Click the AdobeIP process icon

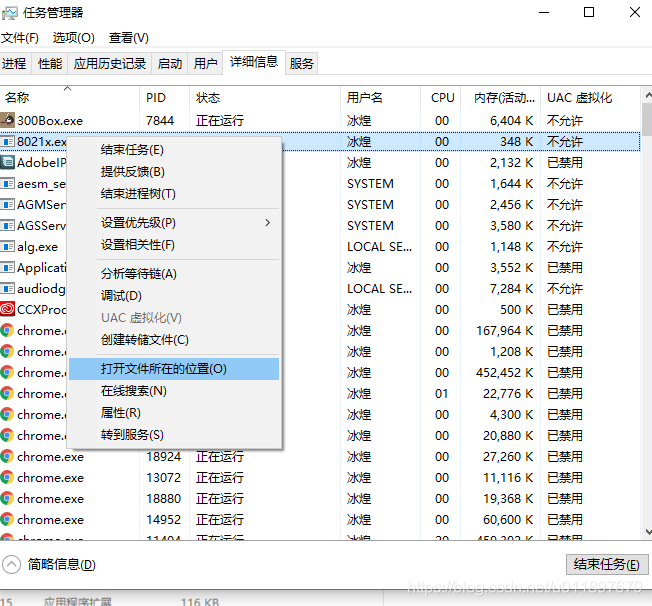coord(7,162)
